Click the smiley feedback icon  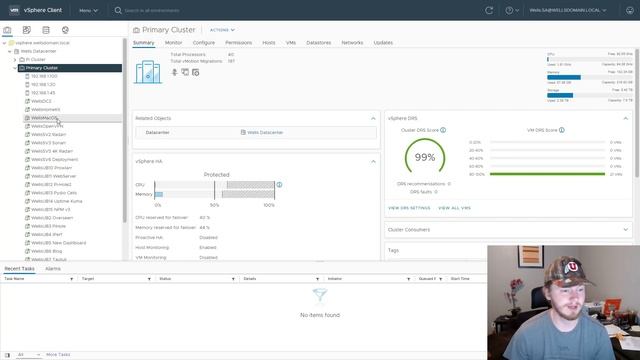(630, 10)
